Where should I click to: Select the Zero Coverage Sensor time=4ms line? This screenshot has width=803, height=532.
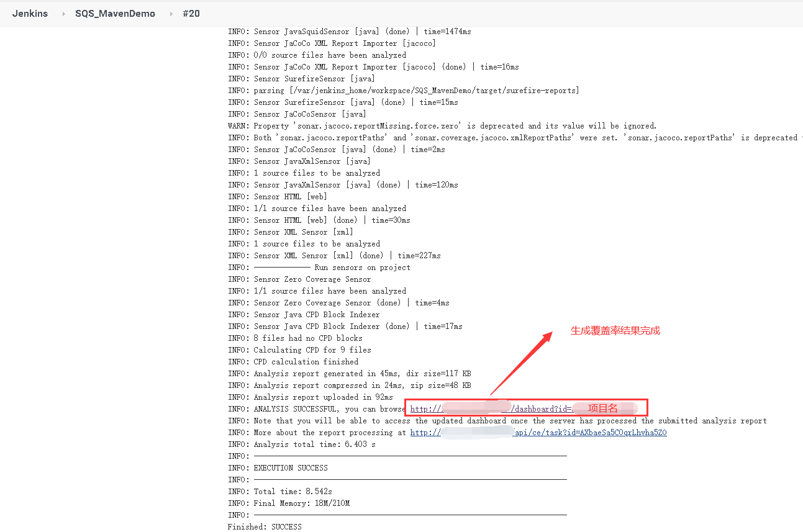click(338, 303)
